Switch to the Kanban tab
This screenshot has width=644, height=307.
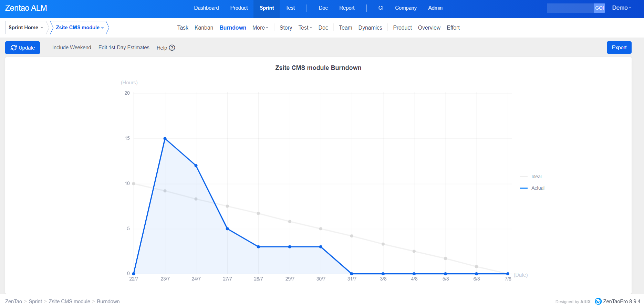[204, 28]
